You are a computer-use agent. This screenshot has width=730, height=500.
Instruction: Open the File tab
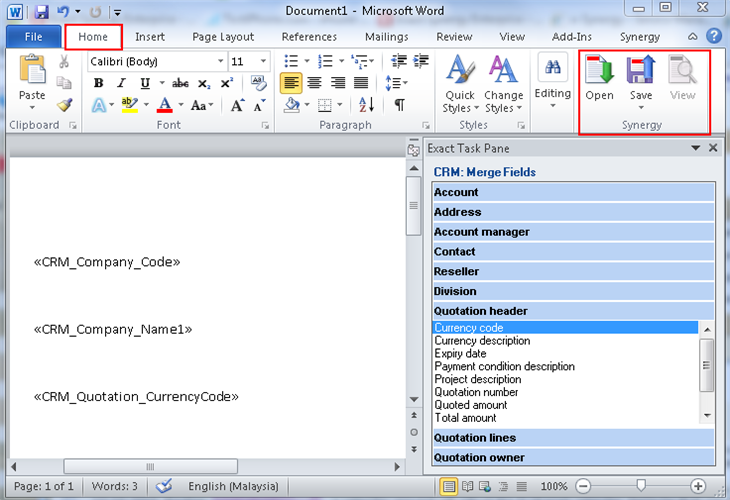pyautogui.click(x=34, y=37)
